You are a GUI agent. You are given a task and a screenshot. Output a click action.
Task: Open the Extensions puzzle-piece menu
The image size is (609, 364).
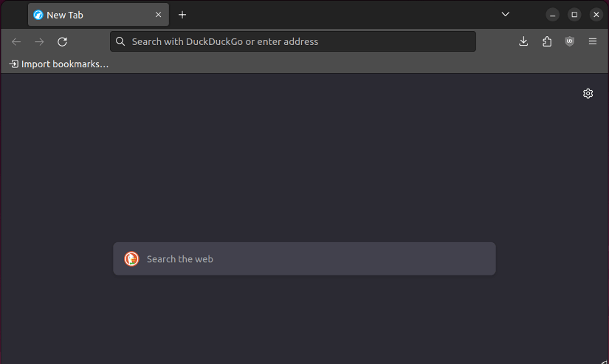tap(547, 41)
